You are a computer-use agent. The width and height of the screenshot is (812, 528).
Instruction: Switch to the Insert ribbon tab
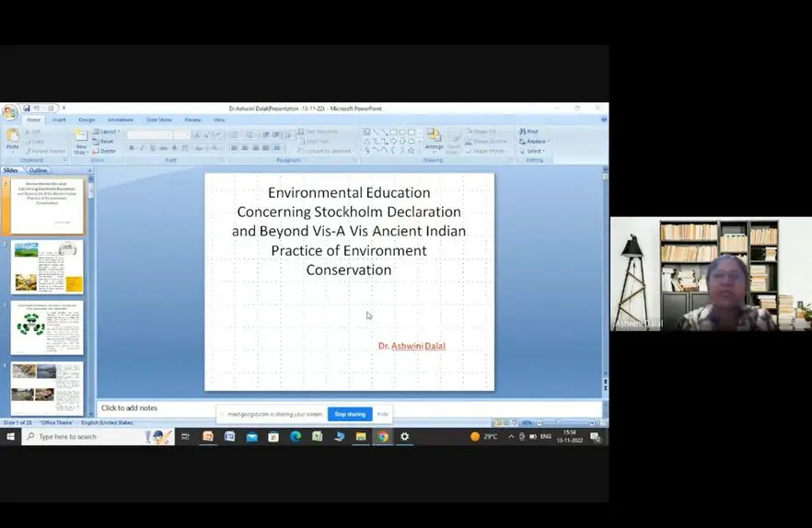[x=59, y=120]
